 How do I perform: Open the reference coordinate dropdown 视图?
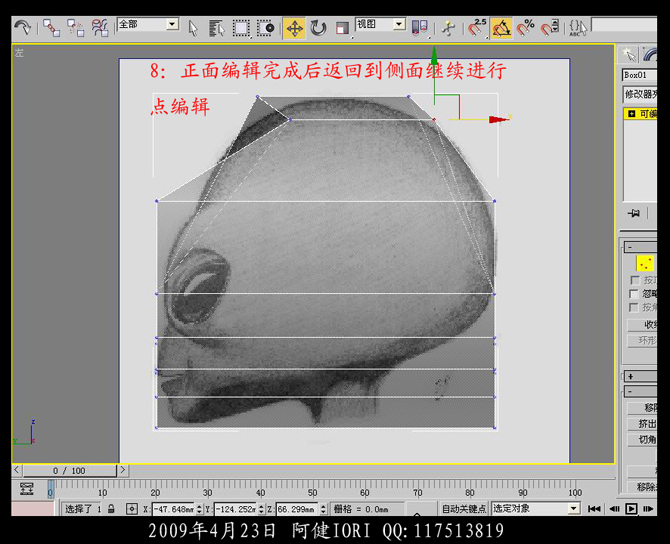pyautogui.click(x=380, y=24)
